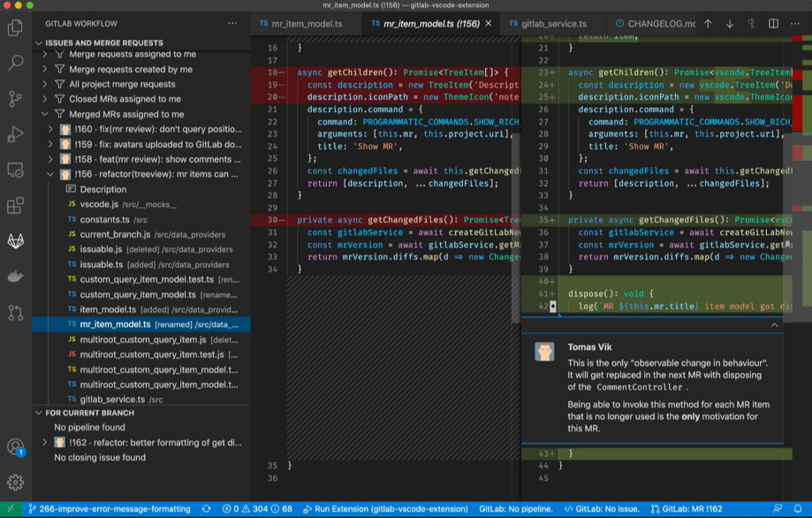Click the Accounts icon above settings gear
The image size is (812, 518).
pos(14,449)
